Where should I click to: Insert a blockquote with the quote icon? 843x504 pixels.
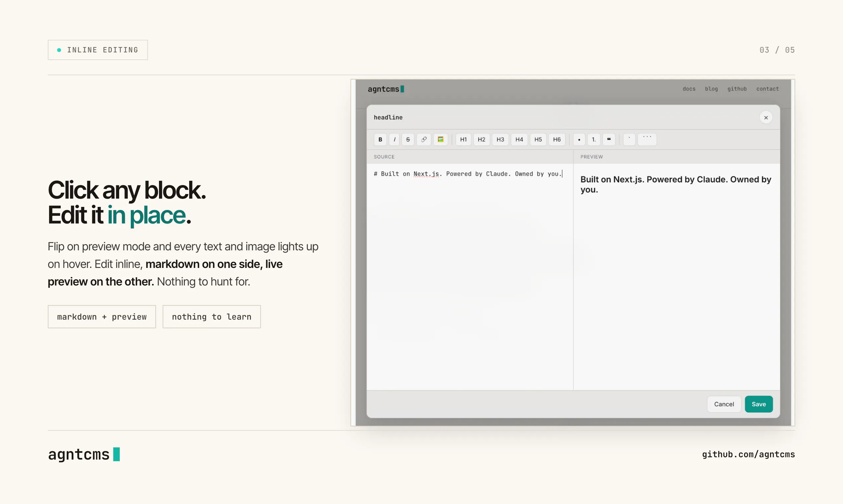[609, 140]
